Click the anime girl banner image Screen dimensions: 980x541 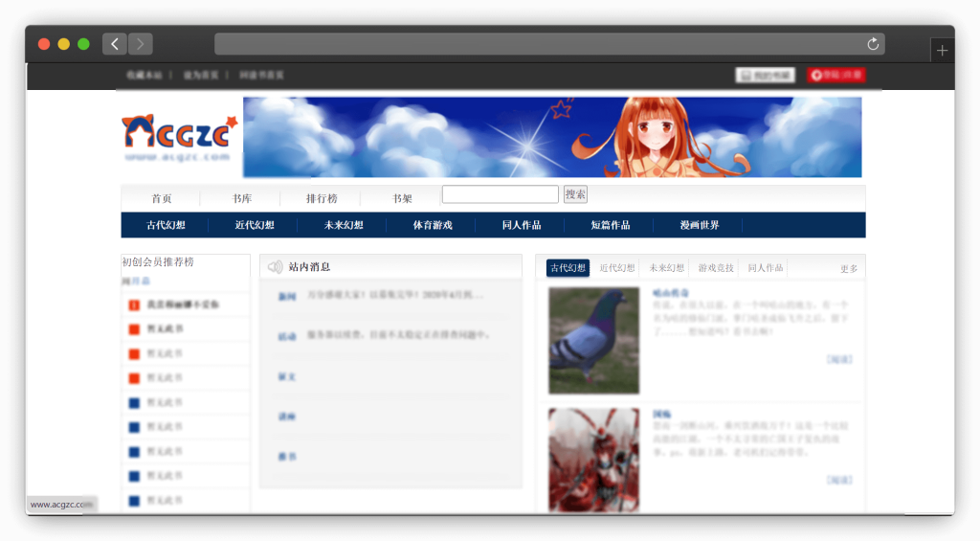[552, 137]
